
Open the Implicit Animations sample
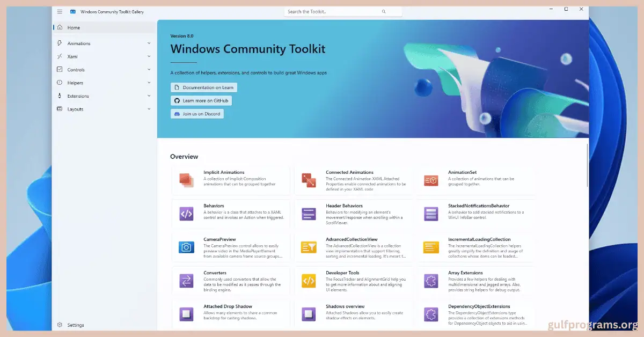tap(186, 180)
